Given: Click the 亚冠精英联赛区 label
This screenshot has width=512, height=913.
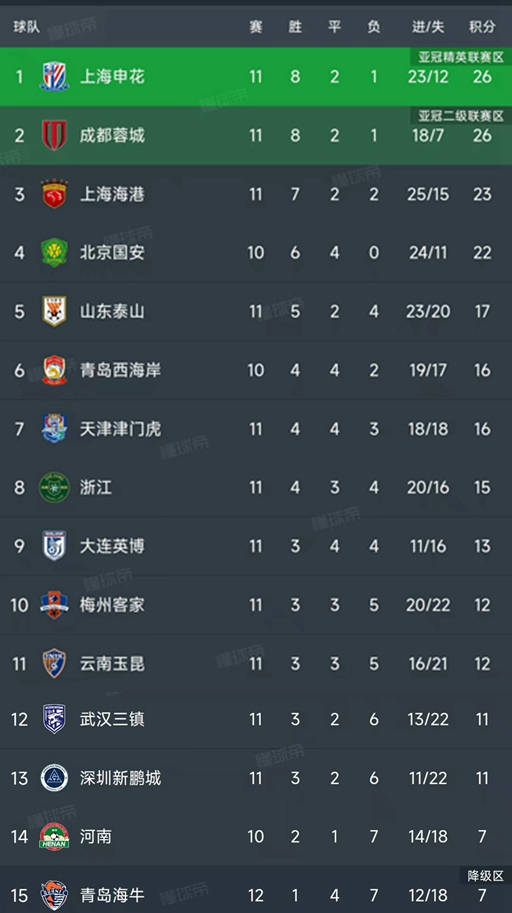Looking at the screenshot, I should coord(461,57).
